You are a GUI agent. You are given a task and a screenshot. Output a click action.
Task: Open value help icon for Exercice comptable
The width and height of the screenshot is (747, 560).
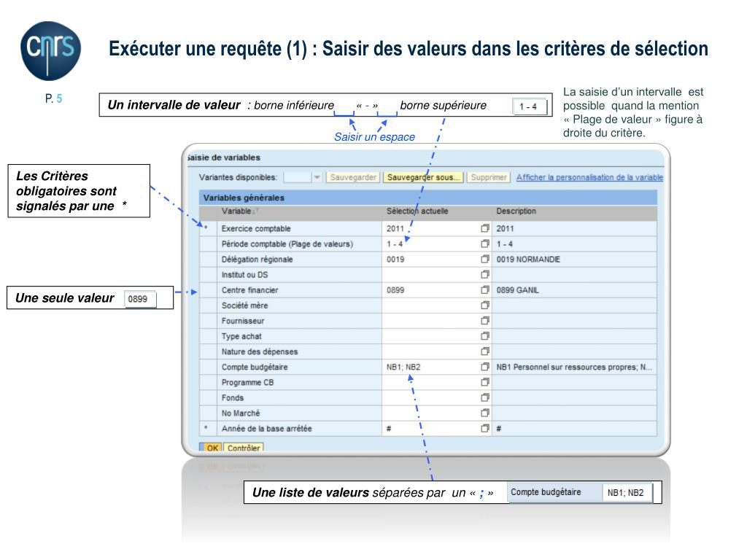point(485,228)
